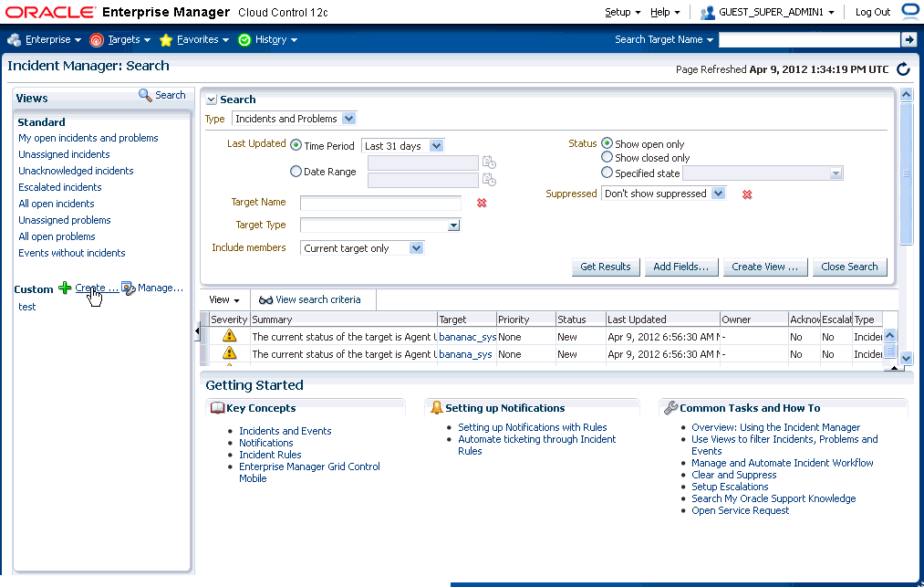The height and width of the screenshot is (587, 924).
Task: Click the Enterprise menu icon
Action: click(x=15, y=39)
